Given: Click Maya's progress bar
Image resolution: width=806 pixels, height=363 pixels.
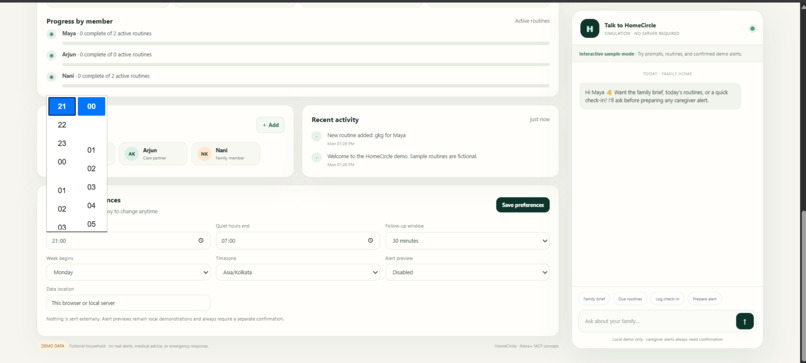Looking at the screenshot, I should point(306,43).
